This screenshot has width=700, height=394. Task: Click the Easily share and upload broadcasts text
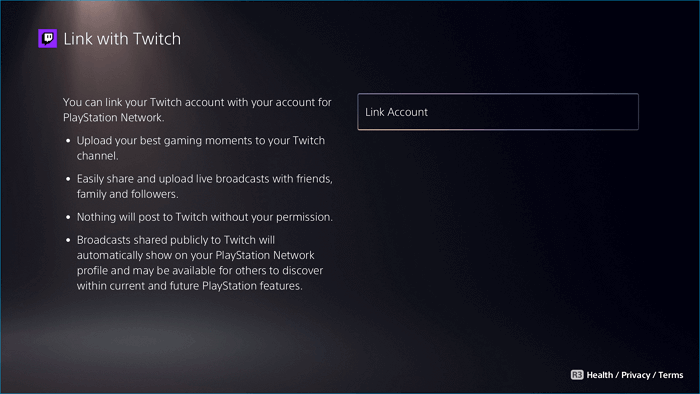tap(204, 186)
